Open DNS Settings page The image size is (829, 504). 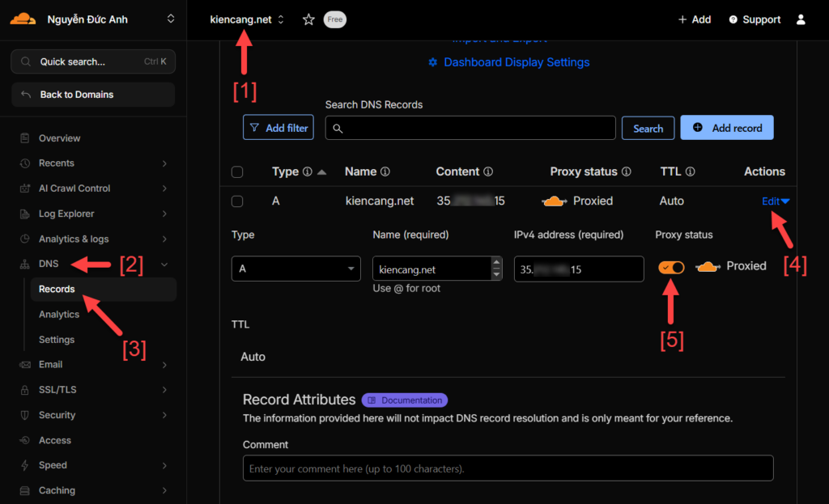tap(55, 339)
